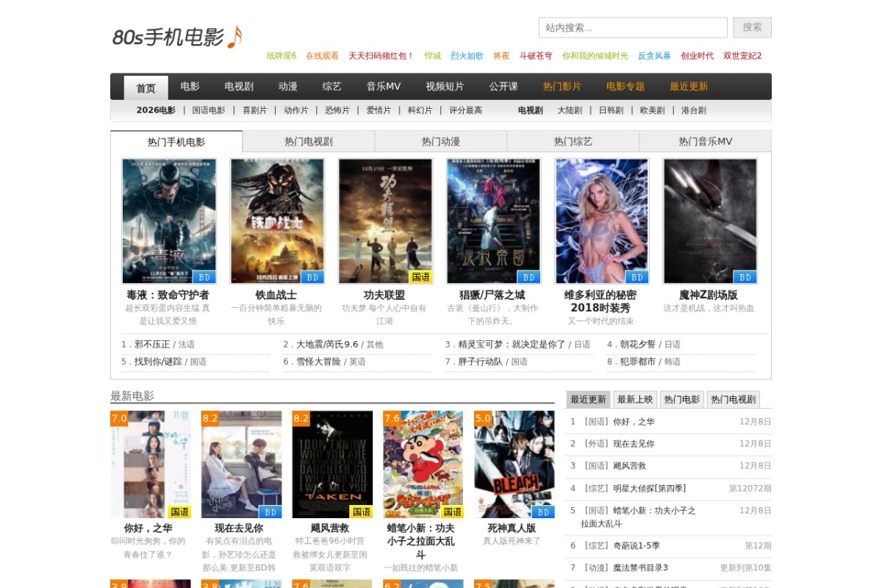Focus the 站内搜索 search field
This screenshot has height=588, width=882.
[633, 28]
